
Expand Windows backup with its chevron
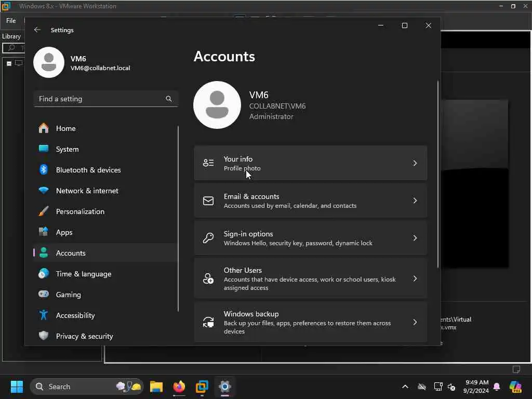(x=415, y=322)
